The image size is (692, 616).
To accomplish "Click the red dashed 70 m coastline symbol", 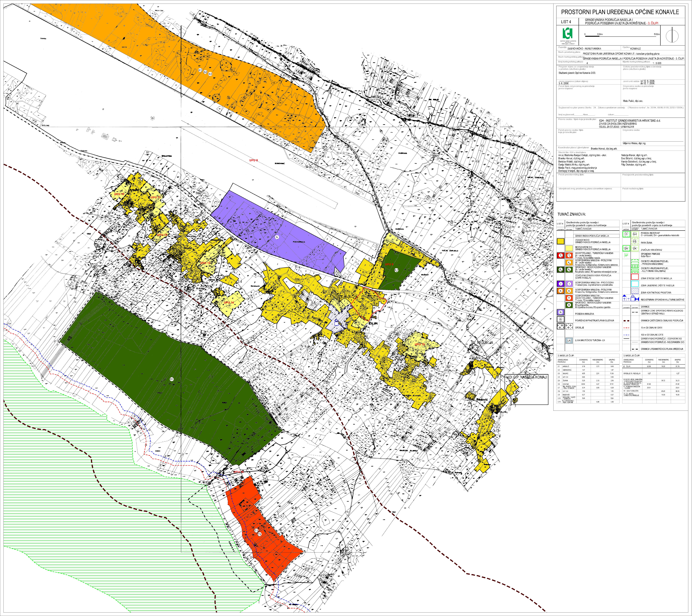I will (x=626, y=328).
